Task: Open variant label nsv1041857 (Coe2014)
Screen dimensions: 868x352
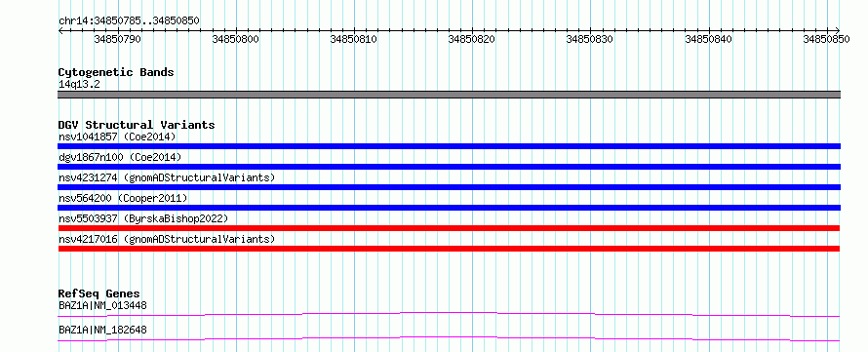Action: (117, 137)
